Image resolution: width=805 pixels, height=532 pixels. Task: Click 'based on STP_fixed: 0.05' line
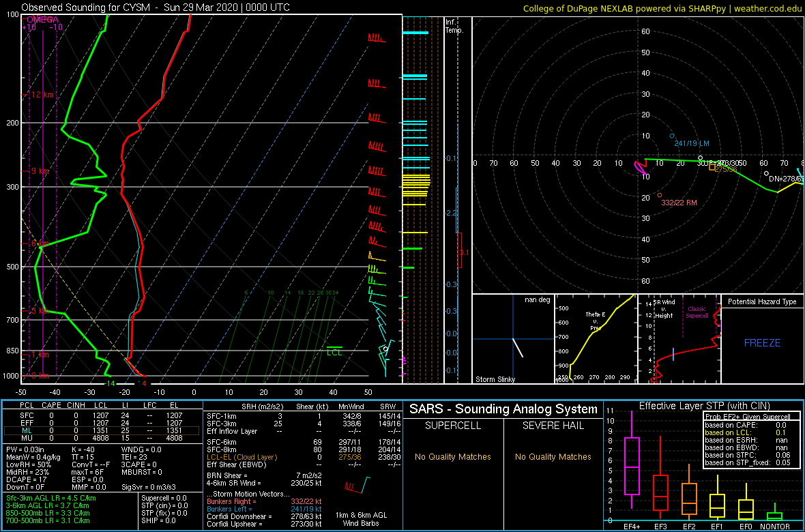[749, 462]
